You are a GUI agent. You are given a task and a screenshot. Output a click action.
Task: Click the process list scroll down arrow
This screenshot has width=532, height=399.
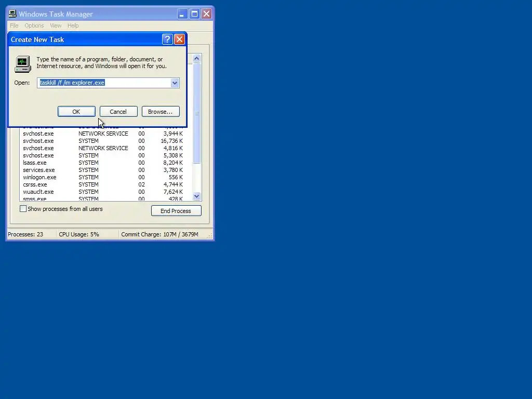(196, 196)
